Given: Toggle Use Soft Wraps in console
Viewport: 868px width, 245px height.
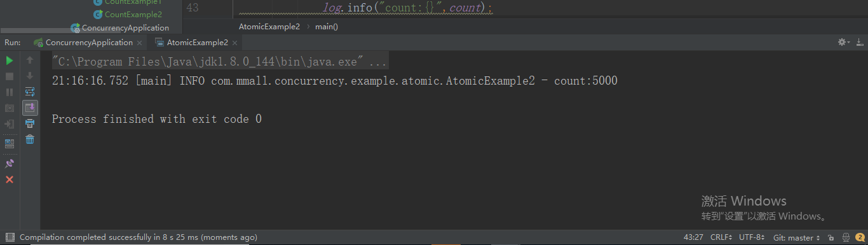Looking at the screenshot, I should [x=30, y=92].
